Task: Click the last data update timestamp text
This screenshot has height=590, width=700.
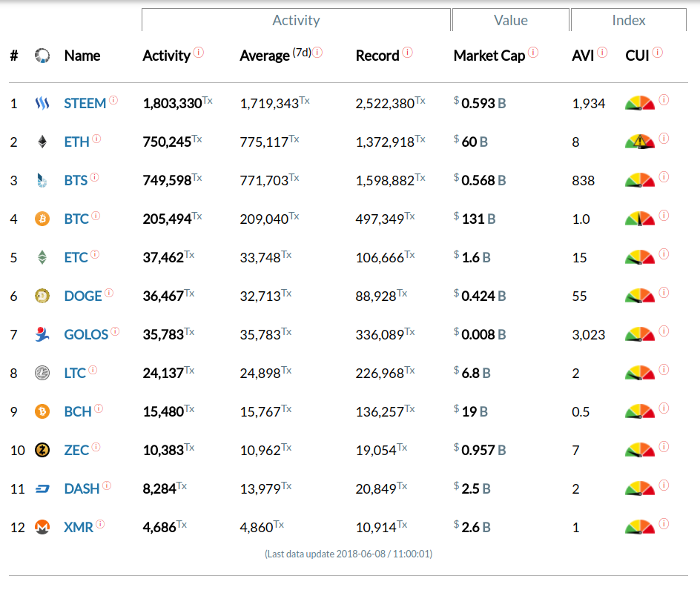Action: click(349, 554)
